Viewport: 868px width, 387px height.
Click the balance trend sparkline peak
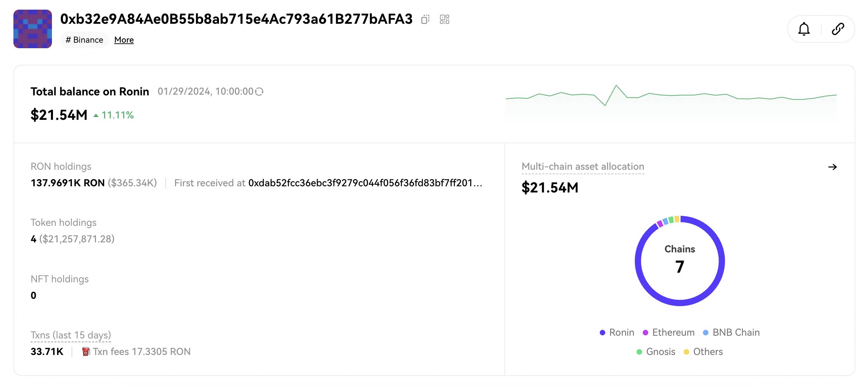click(x=616, y=85)
